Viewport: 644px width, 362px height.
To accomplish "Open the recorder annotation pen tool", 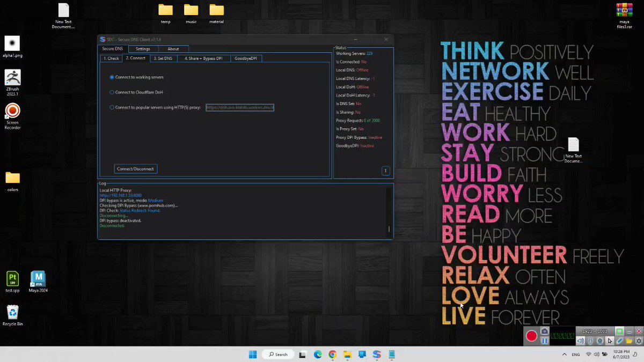I will pyautogui.click(x=619, y=341).
